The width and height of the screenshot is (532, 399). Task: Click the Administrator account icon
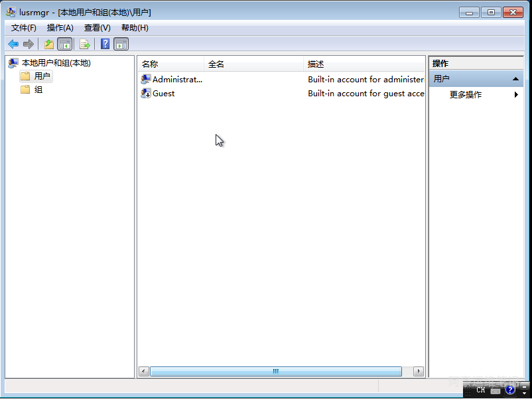click(x=147, y=79)
